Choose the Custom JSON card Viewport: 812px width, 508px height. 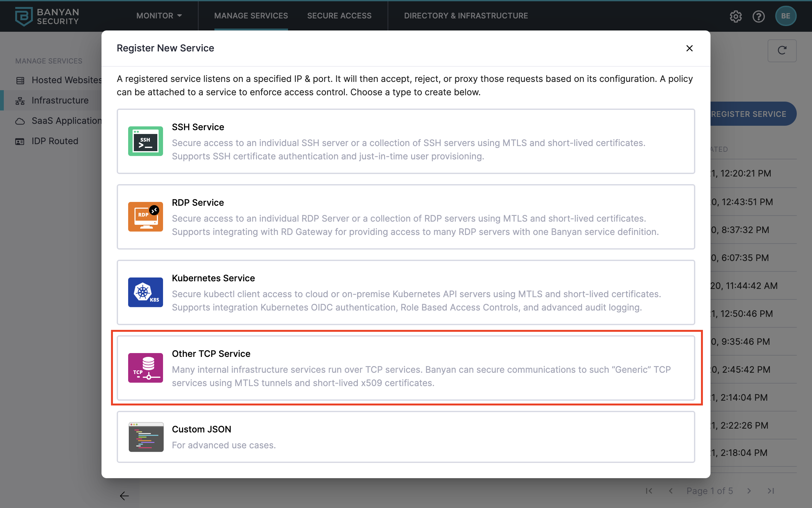406,437
